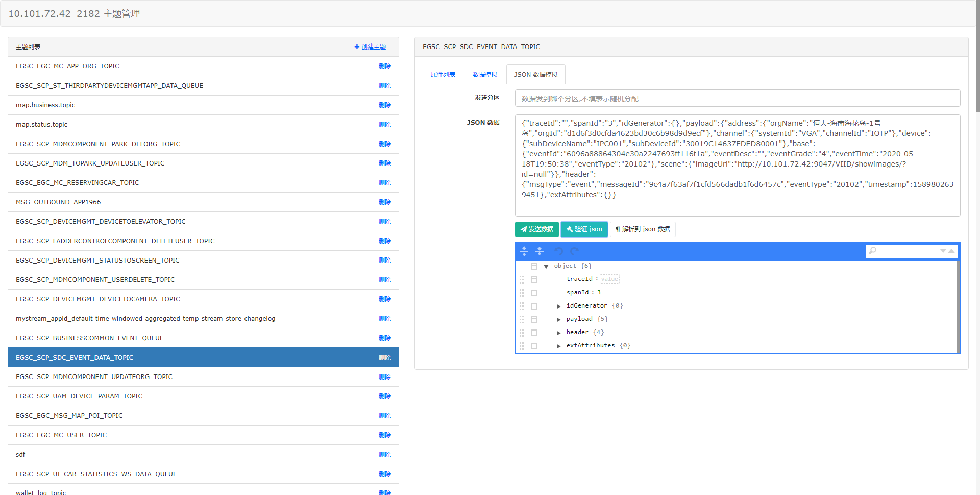This screenshot has height=495, width=980.
Task: Delete the sdf topic
Action: coord(385,455)
